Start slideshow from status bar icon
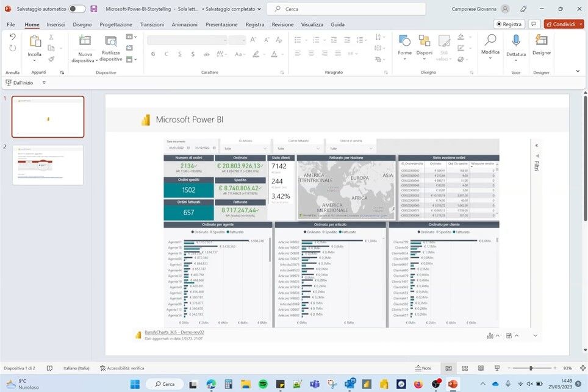 tap(497, 368)
